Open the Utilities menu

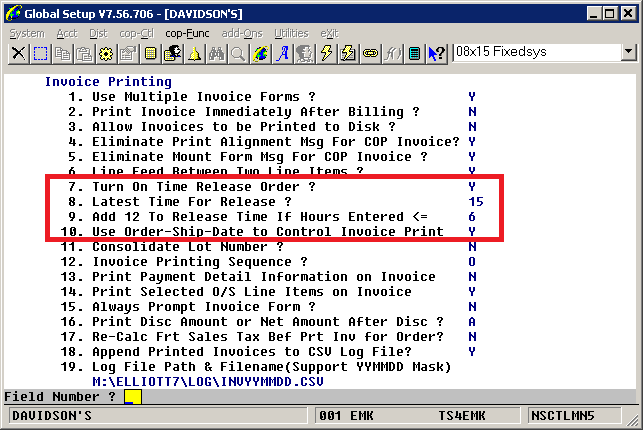click(x=291, y=33)
